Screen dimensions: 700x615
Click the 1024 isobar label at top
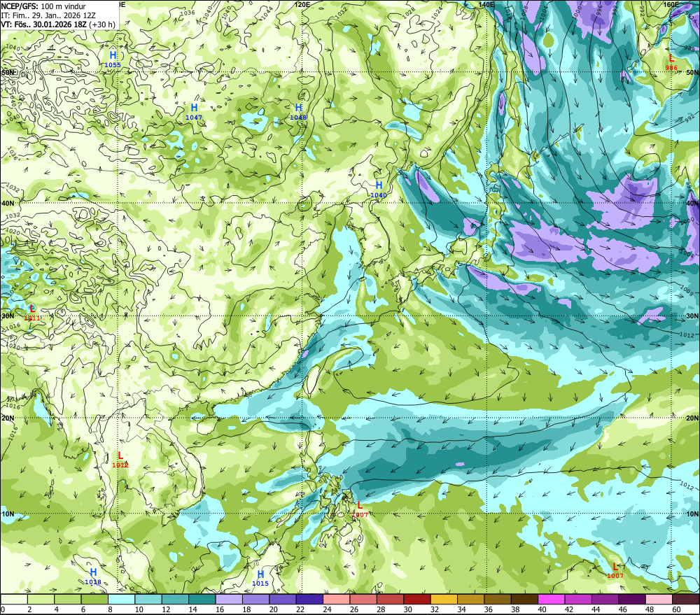coord(437,12)
